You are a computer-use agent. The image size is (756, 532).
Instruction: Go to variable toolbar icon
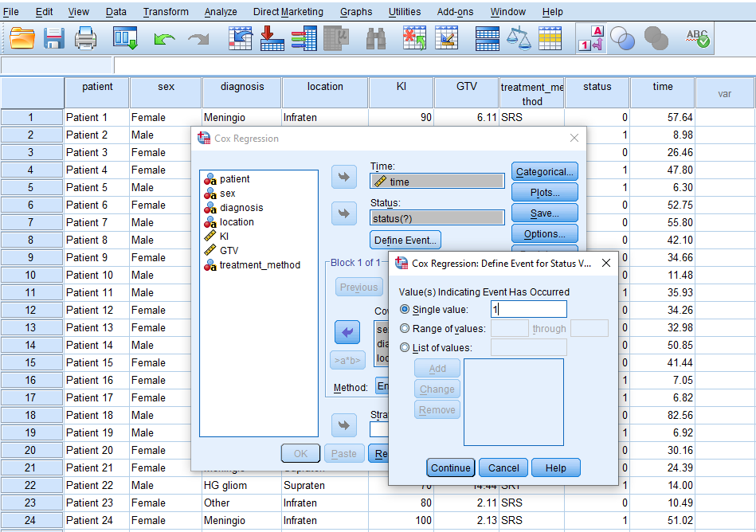click(272, 38)
